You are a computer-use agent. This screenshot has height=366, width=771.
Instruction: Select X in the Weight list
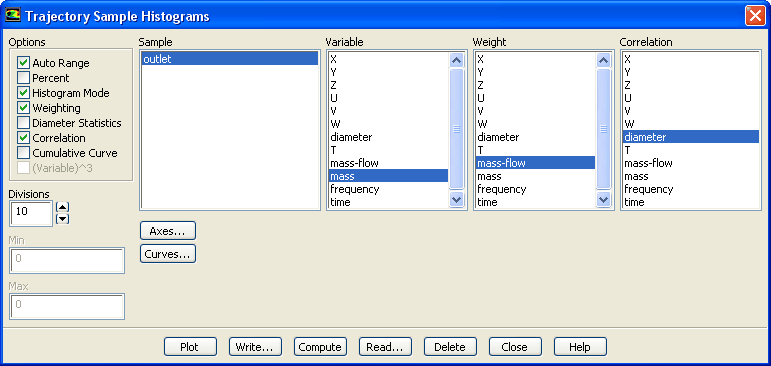(x=535, y=59)
